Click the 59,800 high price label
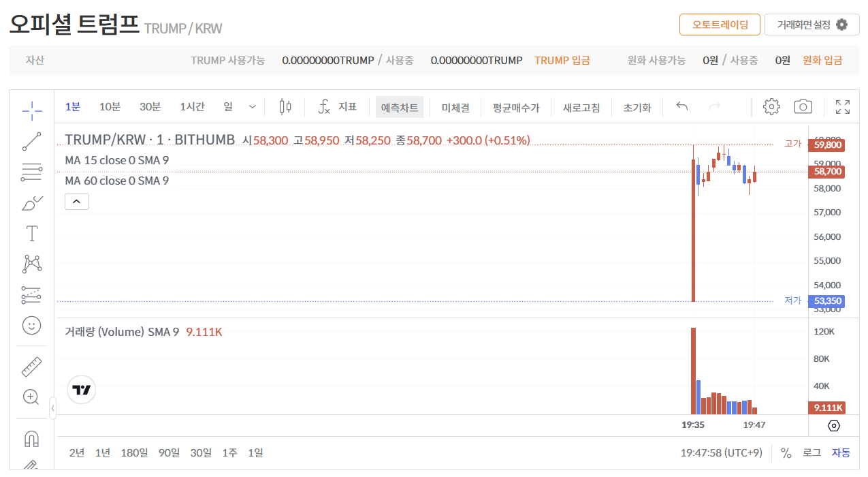 (826, 144)
